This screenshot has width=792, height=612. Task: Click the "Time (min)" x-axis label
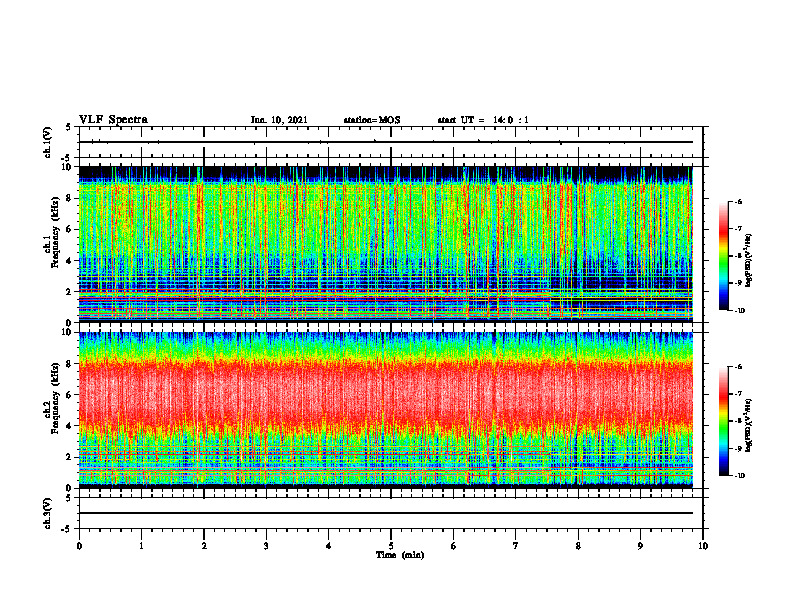pos(400,555)
